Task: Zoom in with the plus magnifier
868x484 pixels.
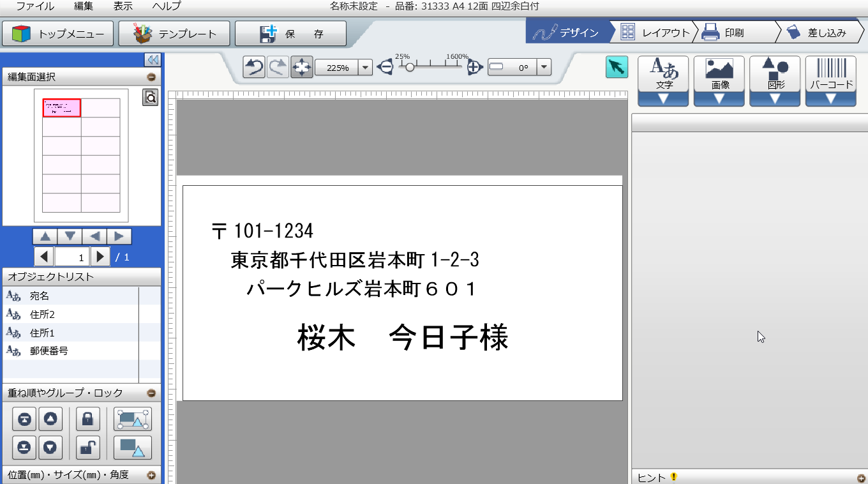Action: click(474, 67)
